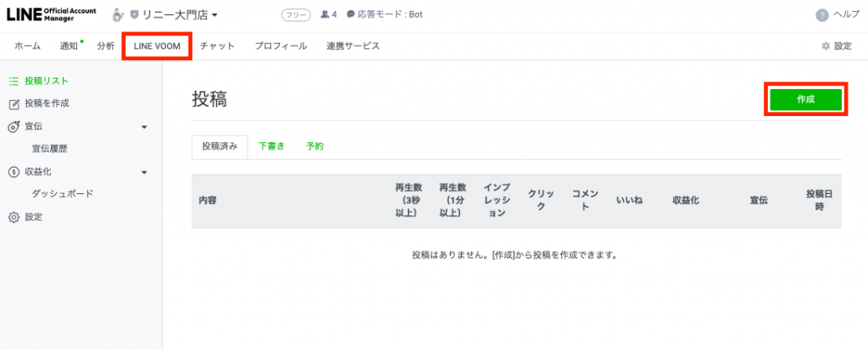Select the LINE VOOM tab
This screenshot has width=868, height=349.
(157, 47)
